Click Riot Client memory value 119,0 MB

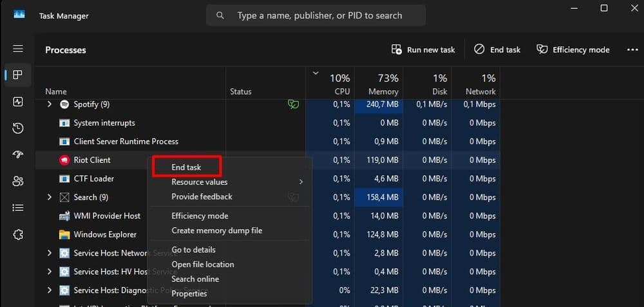382,160
